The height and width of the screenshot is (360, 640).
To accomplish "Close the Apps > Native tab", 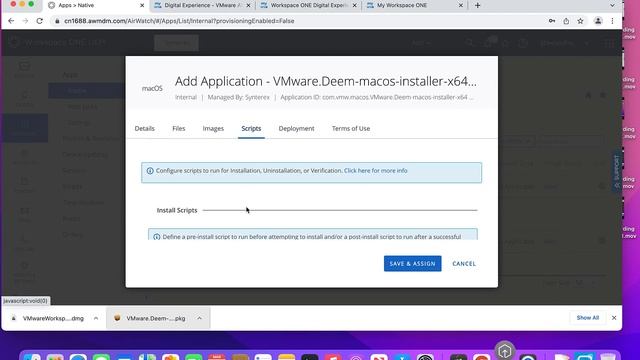I will tap(142, 5).
